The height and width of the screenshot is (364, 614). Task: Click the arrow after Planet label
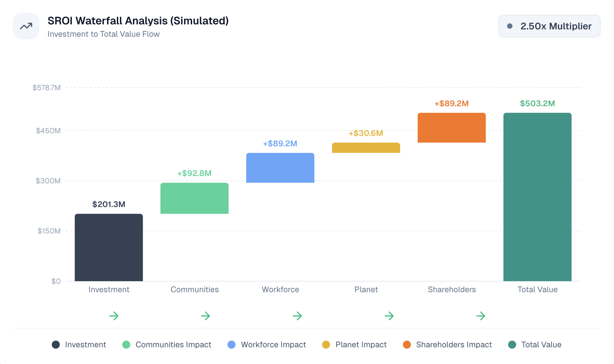coord(389,316)
